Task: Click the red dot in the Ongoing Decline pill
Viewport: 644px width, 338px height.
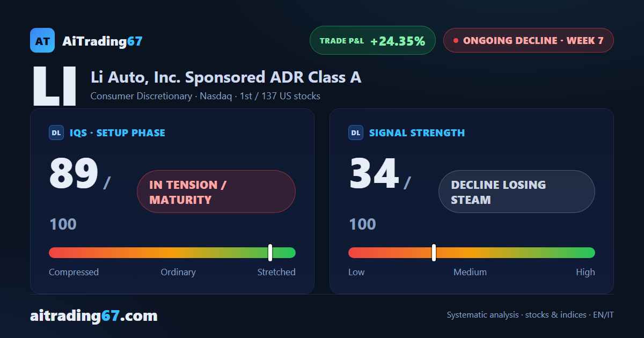Action: tap(456, 40)
